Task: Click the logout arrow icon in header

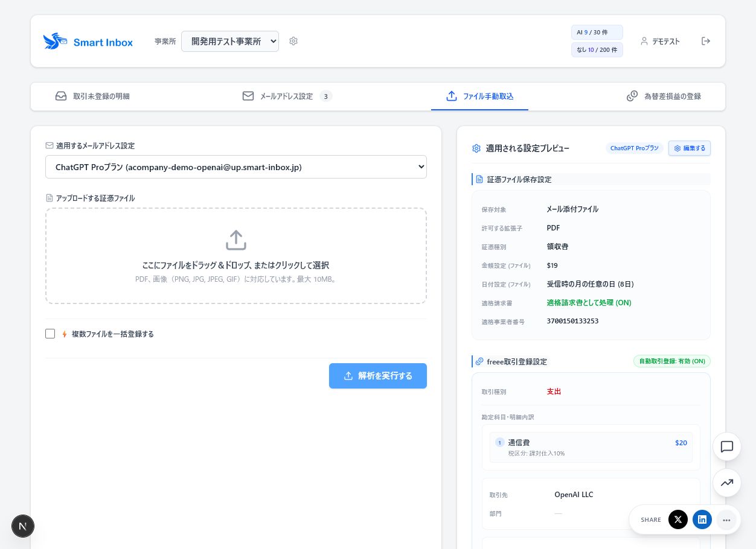Action: (x=705, y=41)
